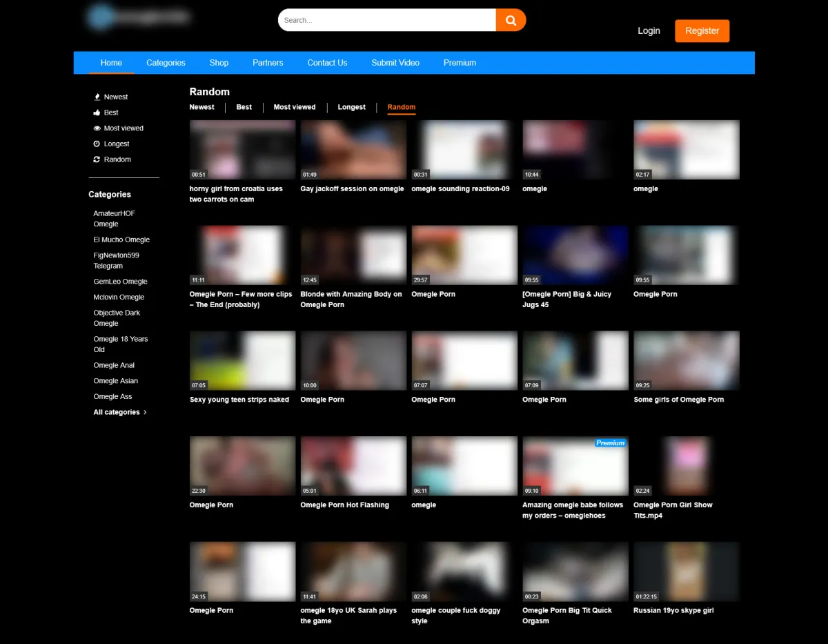Open the Contact Us page
828x644 pixels.
click(327, 63)
